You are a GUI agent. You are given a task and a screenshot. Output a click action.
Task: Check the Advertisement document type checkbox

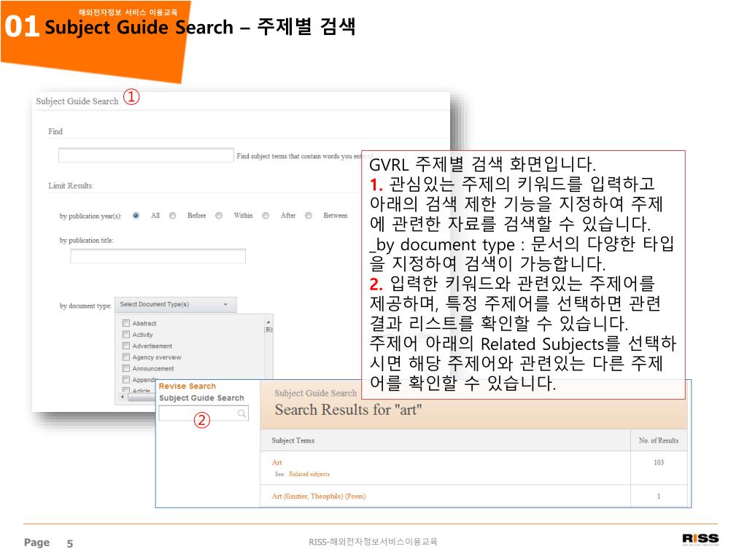pyautogui.click(x=126, y=346)
